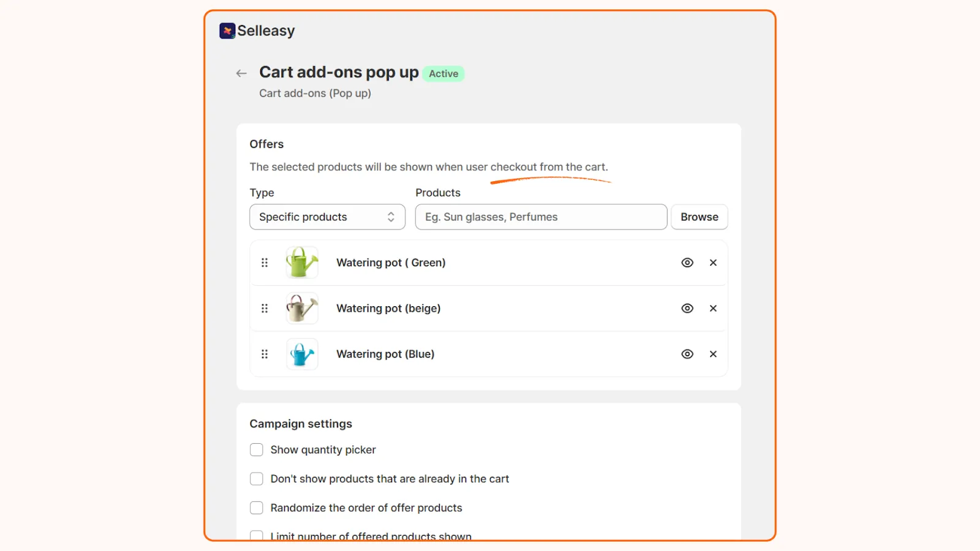
Task: Check Don't show products already in the cart
Action: point(257,479)
